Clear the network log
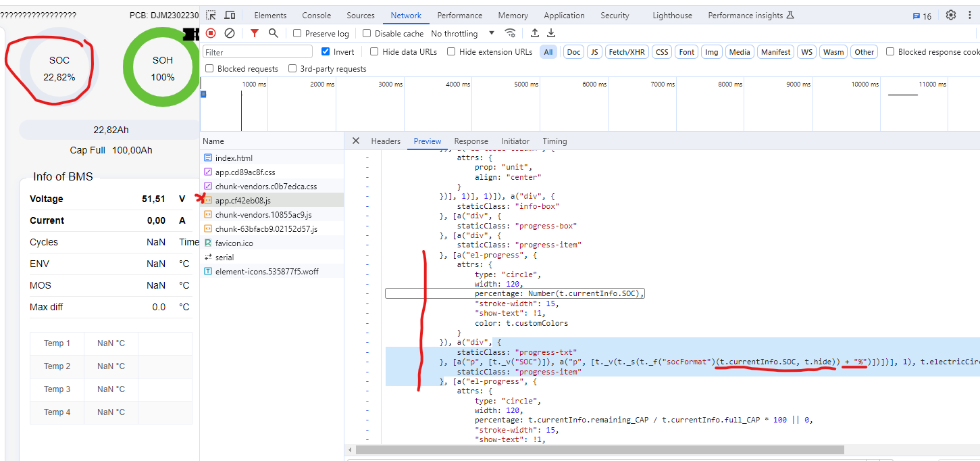The image size is (980, 461). click(x=230, y=33)
